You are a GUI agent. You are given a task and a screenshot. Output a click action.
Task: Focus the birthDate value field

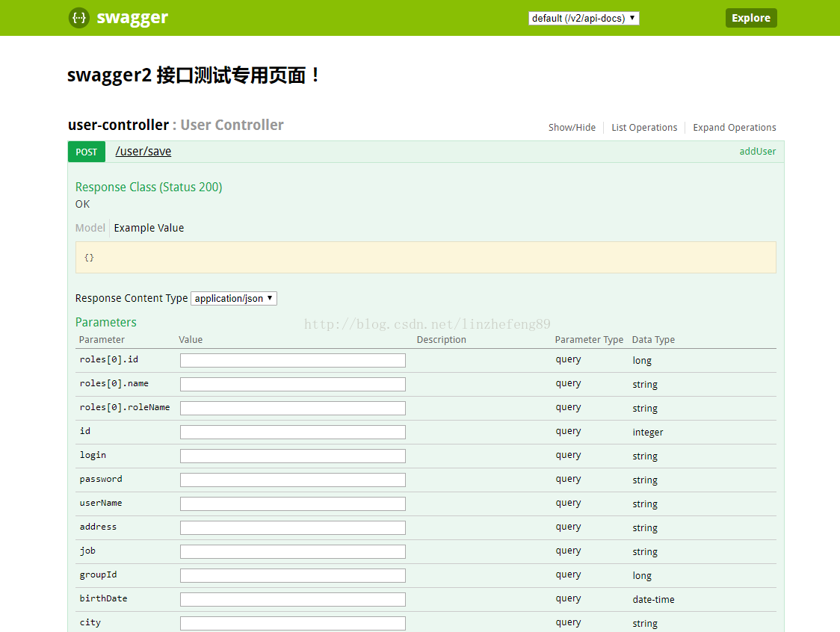[292, 600]
